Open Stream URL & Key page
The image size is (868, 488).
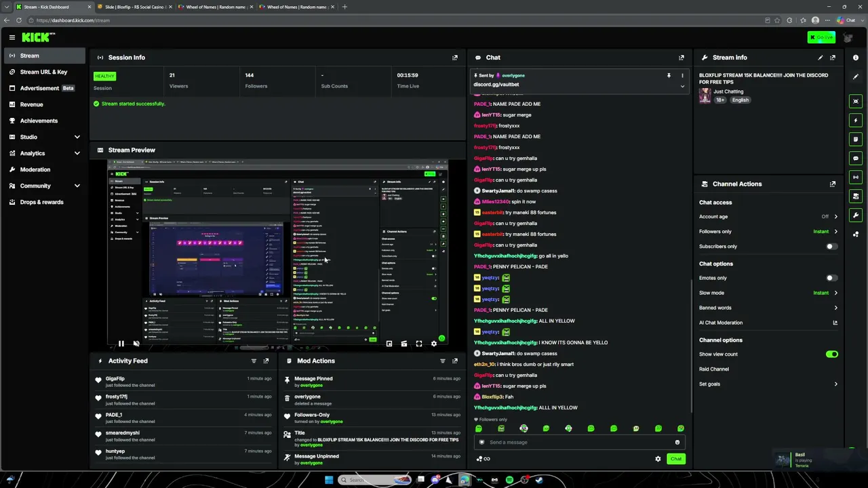(45, 72)
